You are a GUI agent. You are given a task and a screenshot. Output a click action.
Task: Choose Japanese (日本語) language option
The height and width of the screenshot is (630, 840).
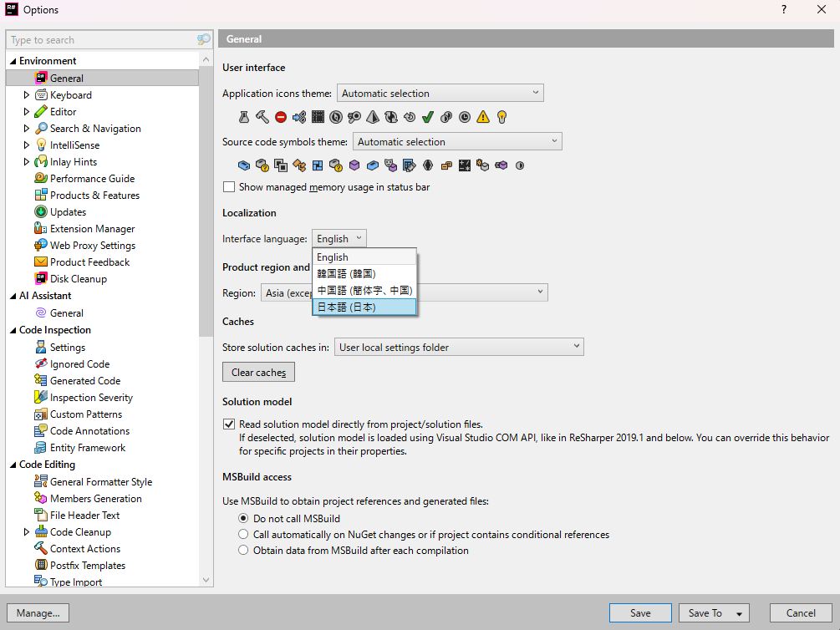click(x=364, y=307)
